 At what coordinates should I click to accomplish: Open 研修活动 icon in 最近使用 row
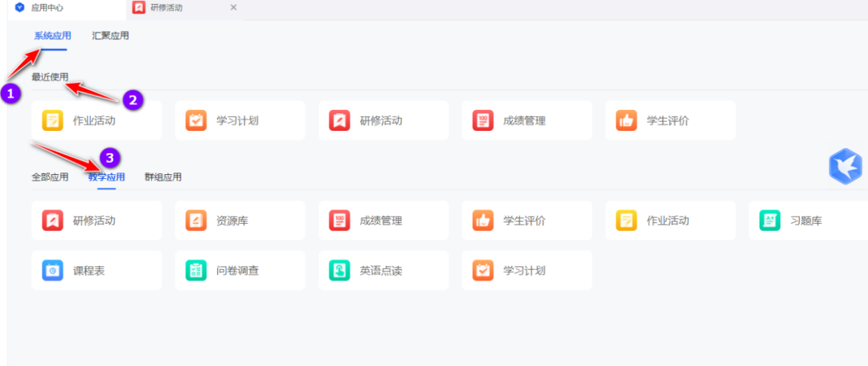(x=339, y=120)
